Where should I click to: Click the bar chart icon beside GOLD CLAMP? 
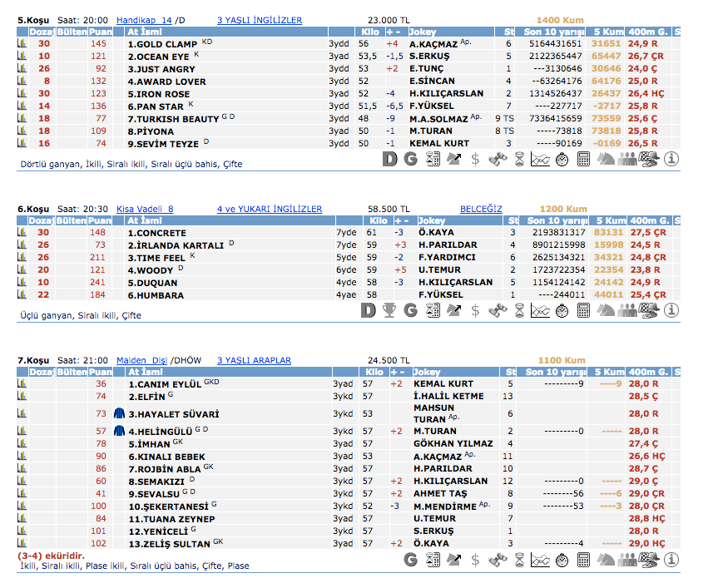pyautogui.click(x=22, y=43)
